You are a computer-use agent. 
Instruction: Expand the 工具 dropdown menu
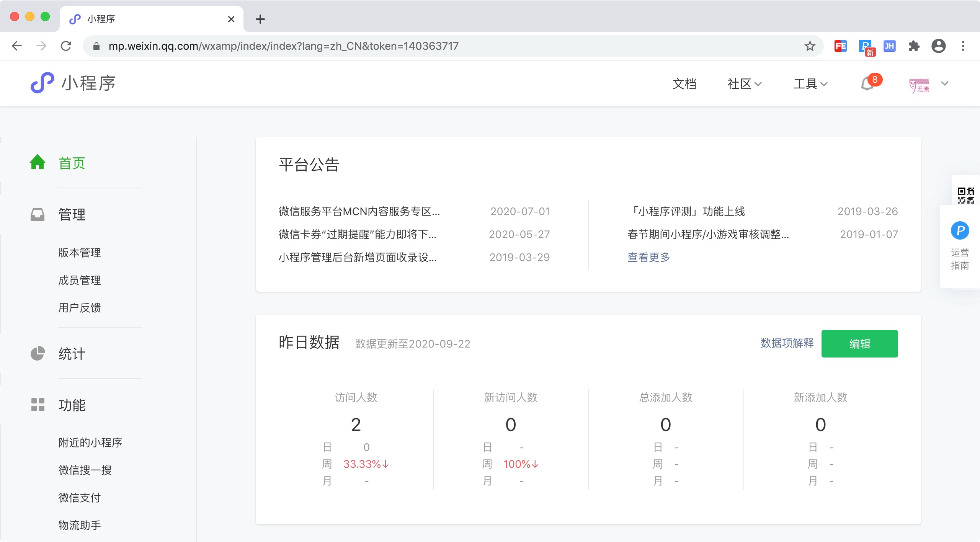click(x=810, y=84)
